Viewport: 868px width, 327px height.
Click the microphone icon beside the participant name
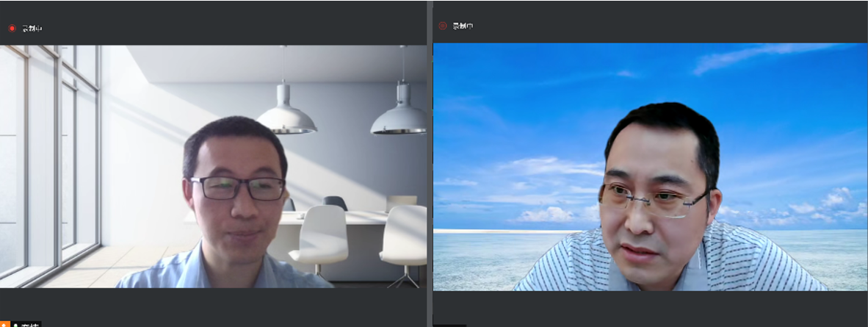click(14, 323)
